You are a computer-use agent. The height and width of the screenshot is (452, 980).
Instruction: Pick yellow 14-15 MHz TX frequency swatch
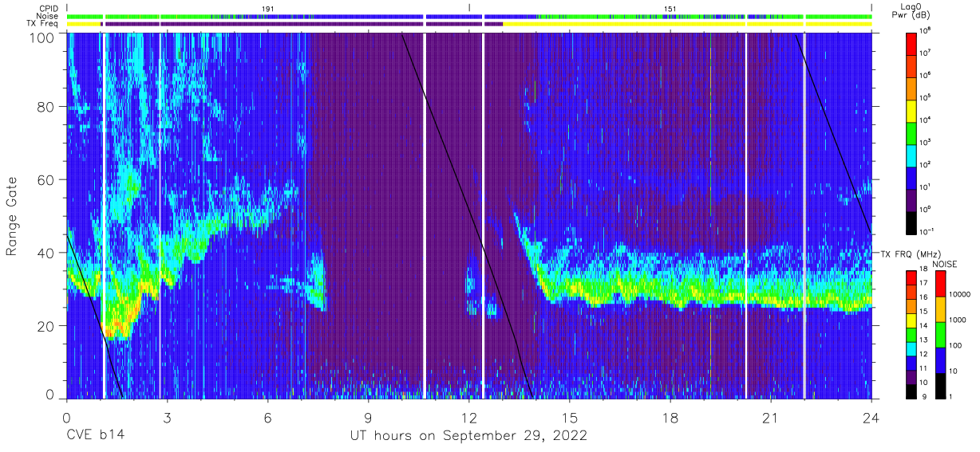click(911, 320)
